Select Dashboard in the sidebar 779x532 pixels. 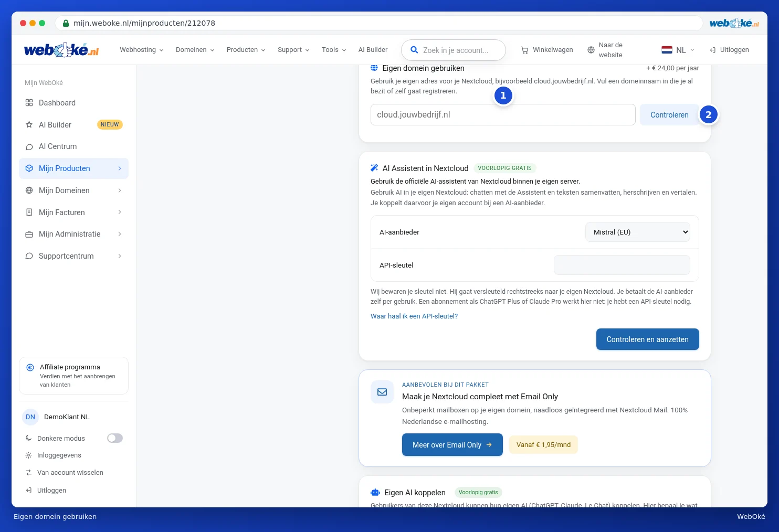(x=73, y=103)
